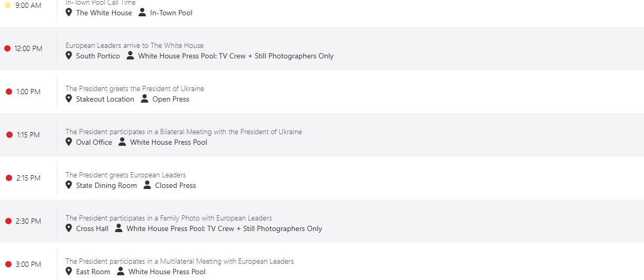
Task: Click the red dot at 12:00 PM
Action: pos(7,48)
